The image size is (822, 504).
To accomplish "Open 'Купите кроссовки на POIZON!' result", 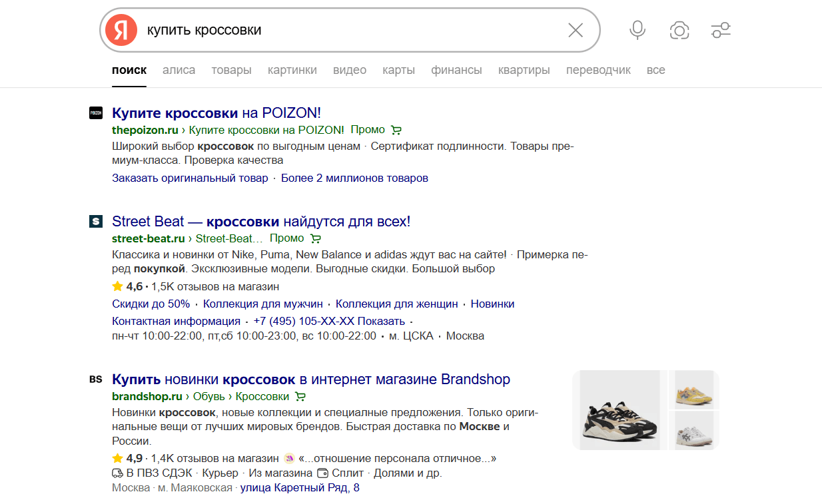I will (x=216, y=113).
